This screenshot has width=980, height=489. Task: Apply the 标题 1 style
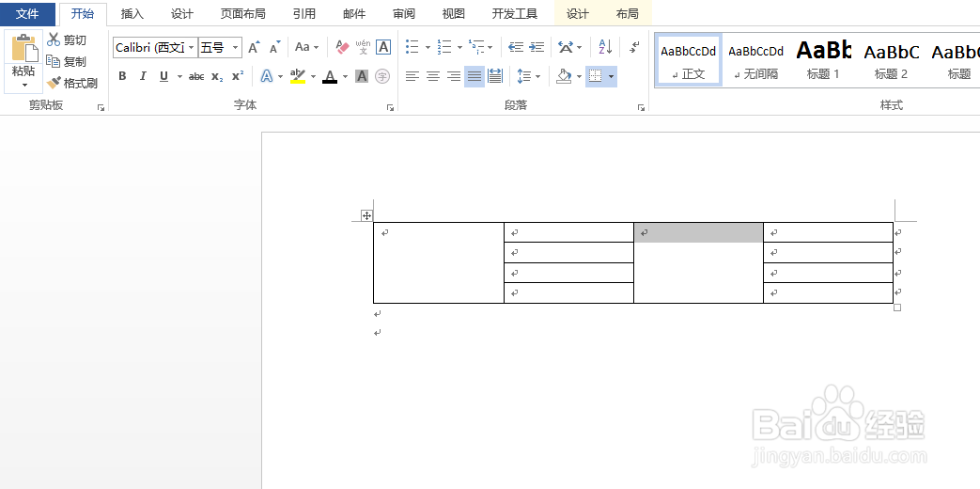click(x=823, y=60)
